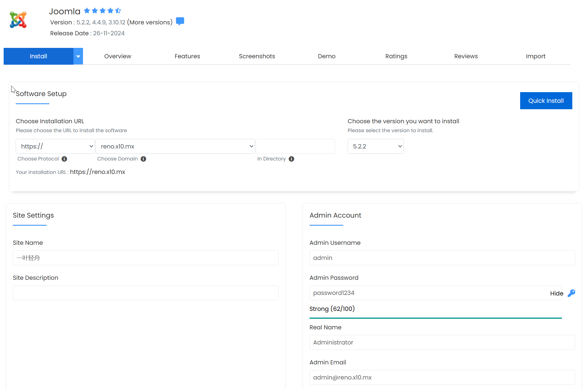Click the Install tab's dropdown arrow
Viewport: 588px width, 389px height.
[x=78, y=56]
